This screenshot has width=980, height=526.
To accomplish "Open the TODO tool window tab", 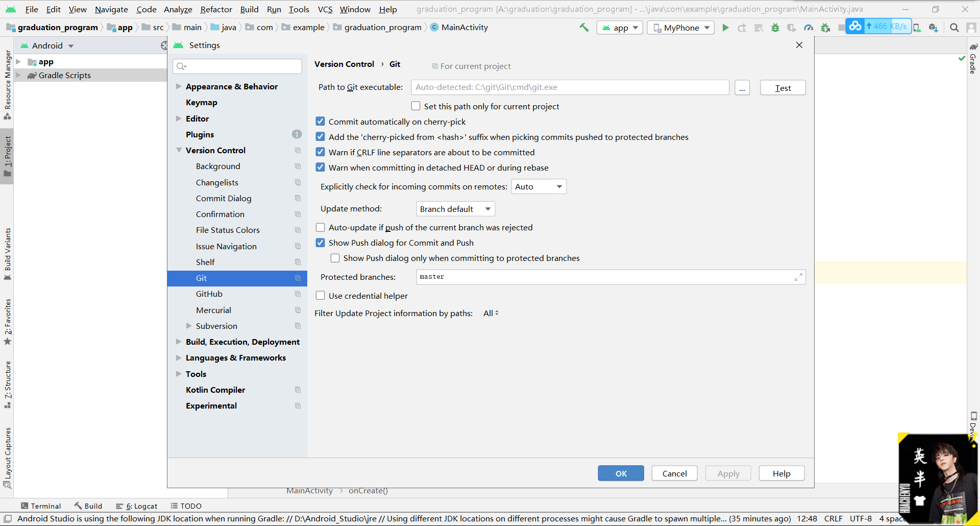I will (x=186, y=506).
